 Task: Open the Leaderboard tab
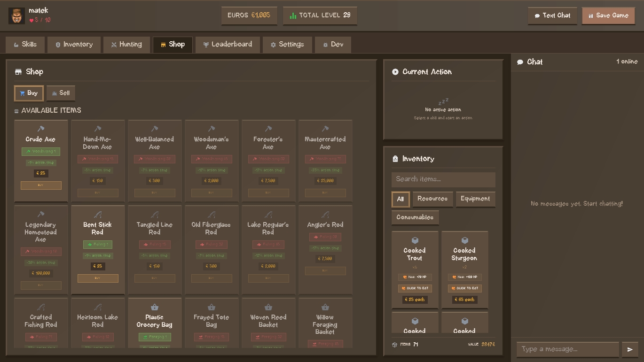(x=228, y=45)
